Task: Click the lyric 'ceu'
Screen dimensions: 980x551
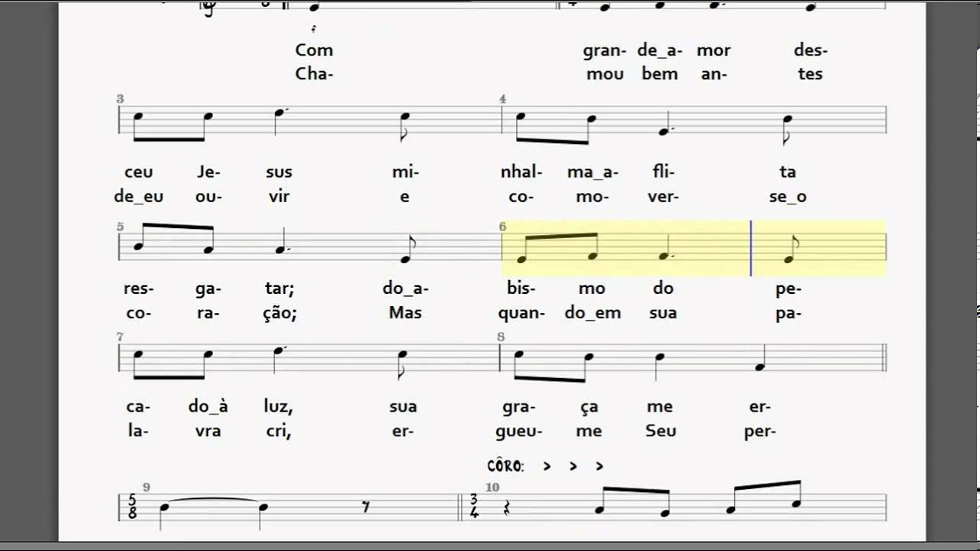Action: point(139,172)
